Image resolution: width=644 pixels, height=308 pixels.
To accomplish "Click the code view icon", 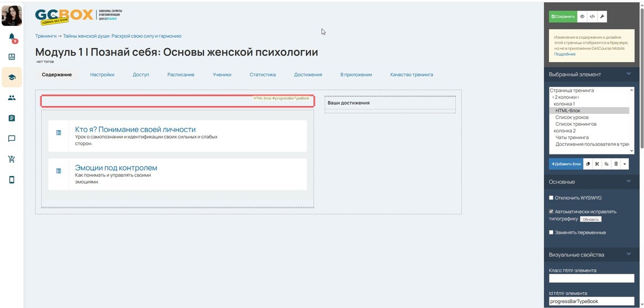I will (592, 17).
